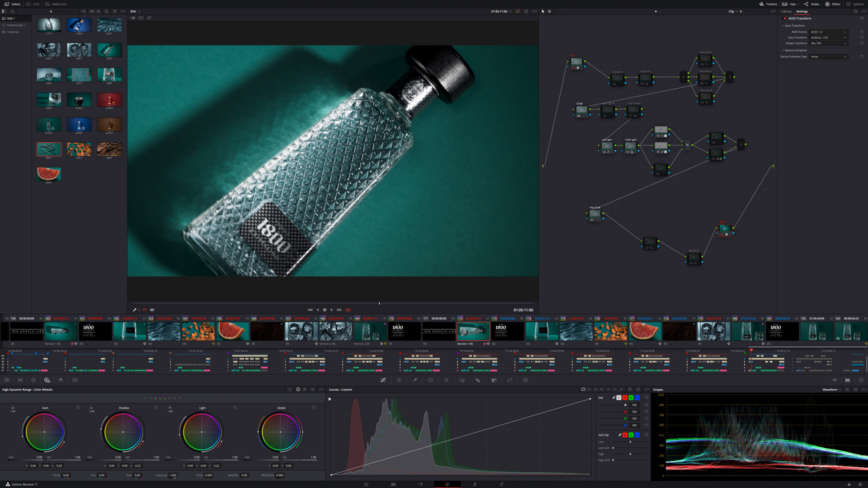868x488 pixels.
Task: Open the ACES Version dropdown
Action: point(828,32)
